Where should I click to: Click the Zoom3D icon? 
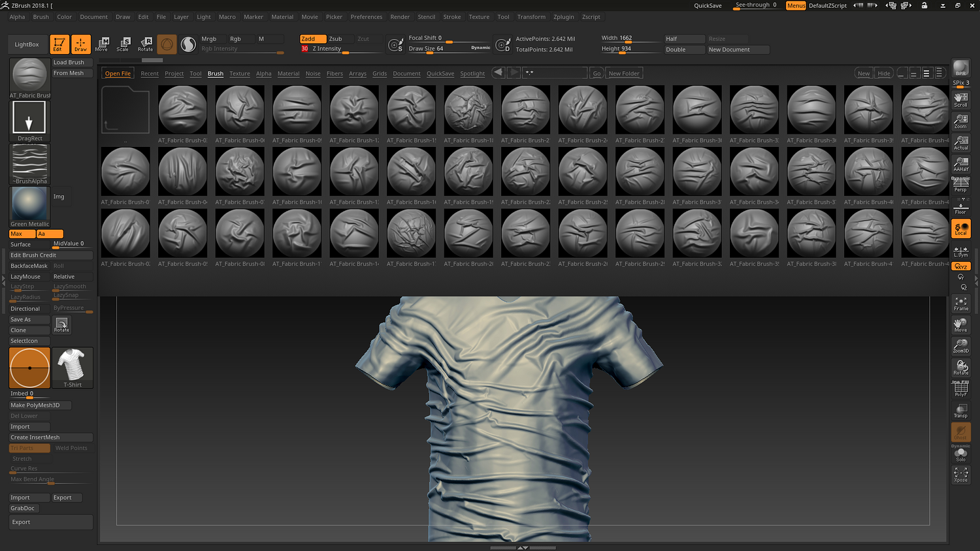[x=961, y=346]
